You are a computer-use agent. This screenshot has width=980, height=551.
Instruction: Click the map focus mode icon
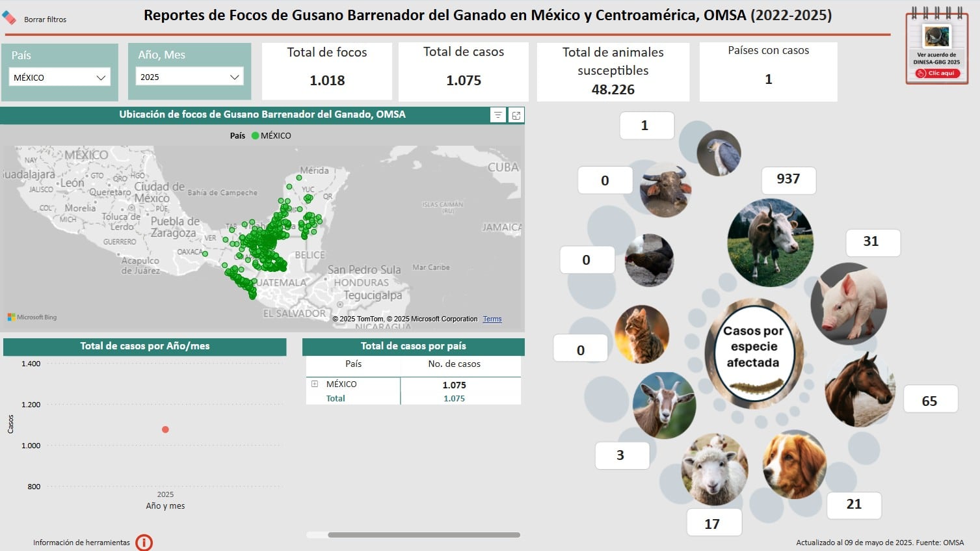(516, 115)
